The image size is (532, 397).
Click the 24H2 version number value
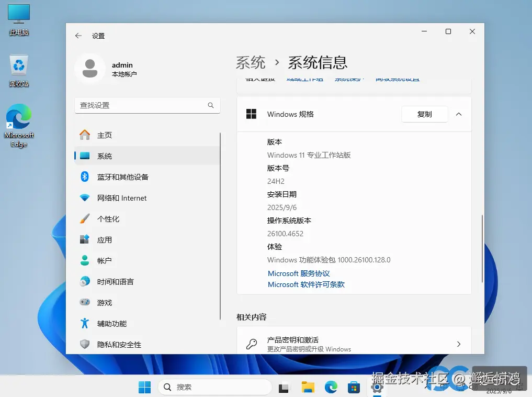[276, 181]
